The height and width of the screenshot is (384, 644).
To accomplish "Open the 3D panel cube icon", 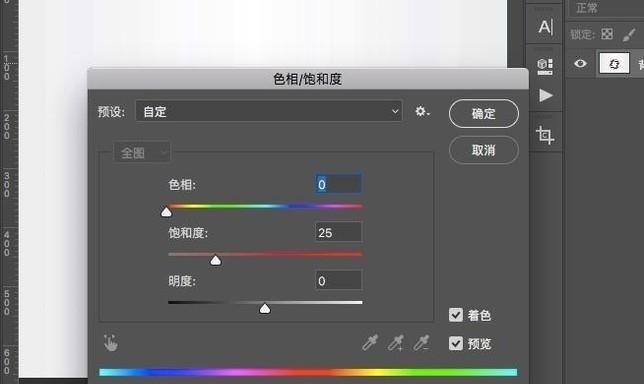I will 545,67.
